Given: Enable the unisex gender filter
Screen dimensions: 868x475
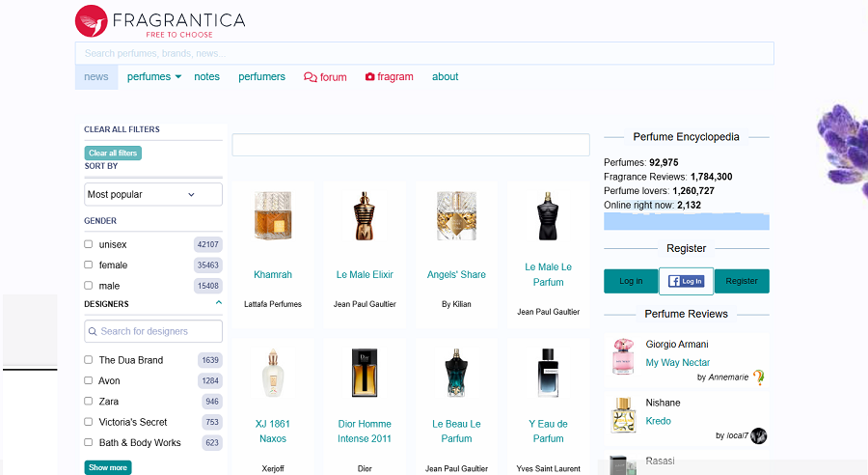Looking at the screenshot, I should click(88, 244).
